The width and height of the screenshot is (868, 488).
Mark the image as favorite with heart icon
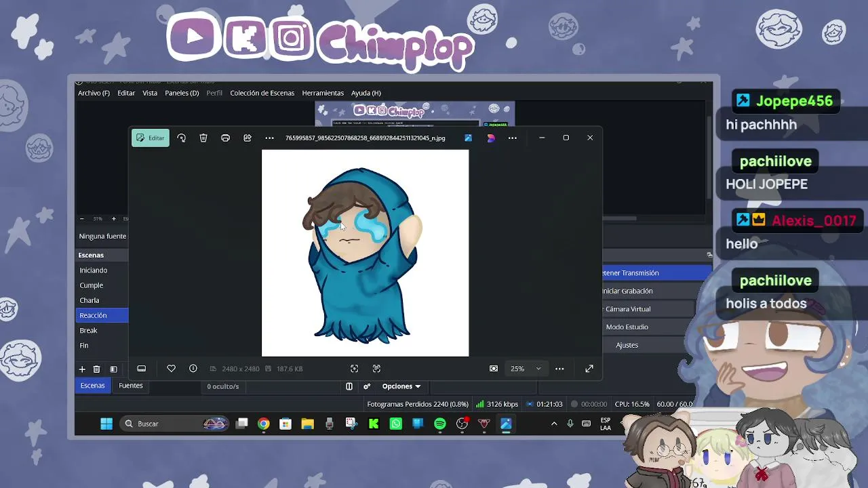[171, 369]
